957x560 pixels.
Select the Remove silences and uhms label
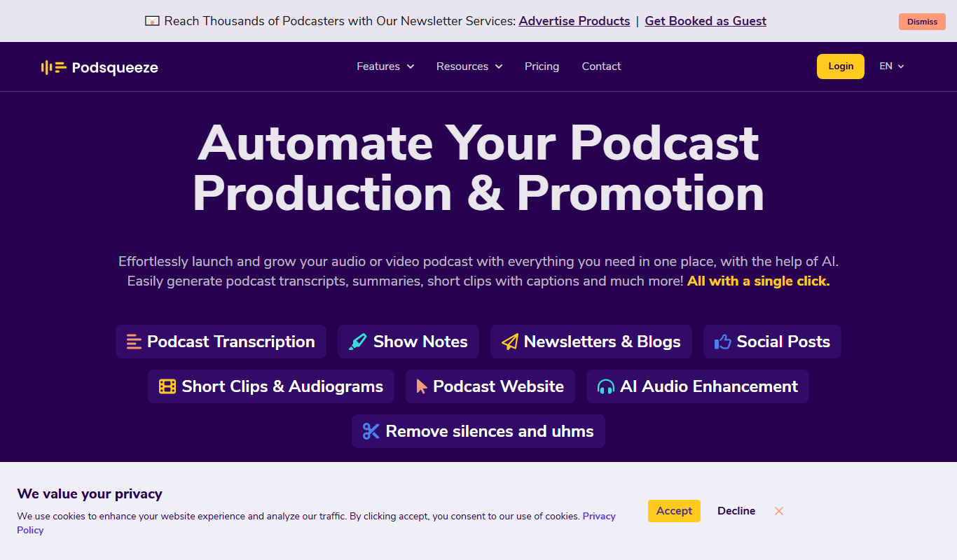click(x=490, y=431)
